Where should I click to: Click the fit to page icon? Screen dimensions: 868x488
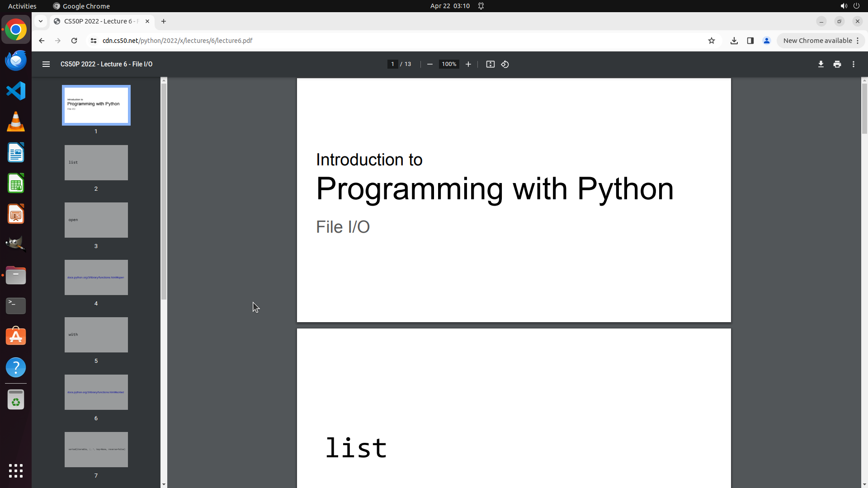click(490, 64)
